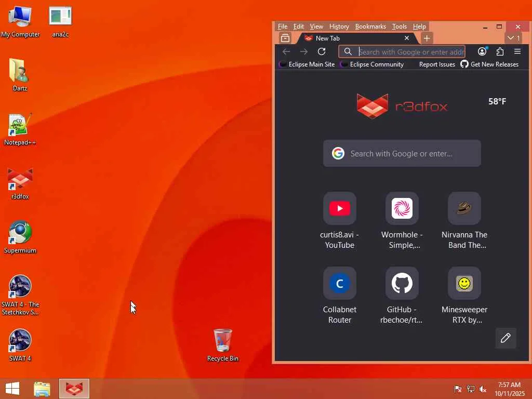Select the aria2c desktop icon

click(60, 22)
